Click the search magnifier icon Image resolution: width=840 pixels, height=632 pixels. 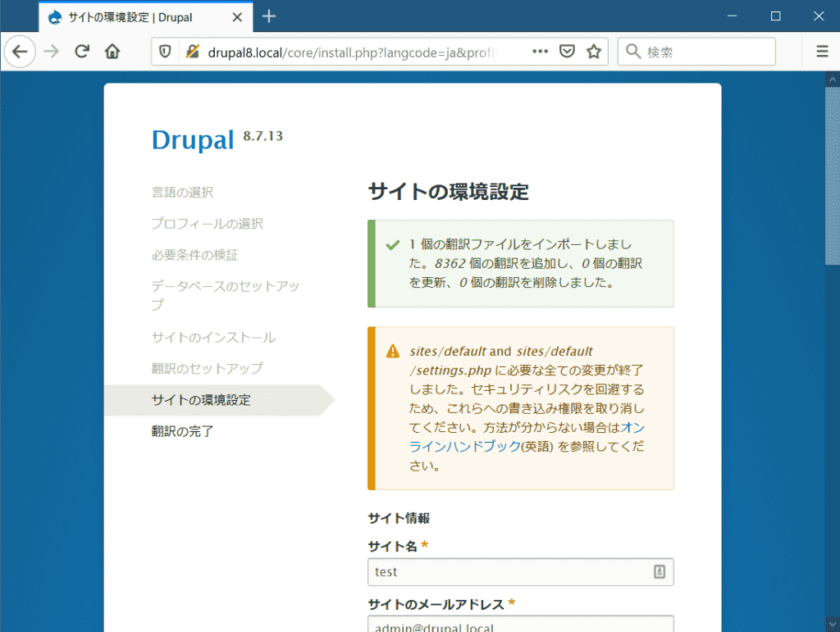pos(633,52)
